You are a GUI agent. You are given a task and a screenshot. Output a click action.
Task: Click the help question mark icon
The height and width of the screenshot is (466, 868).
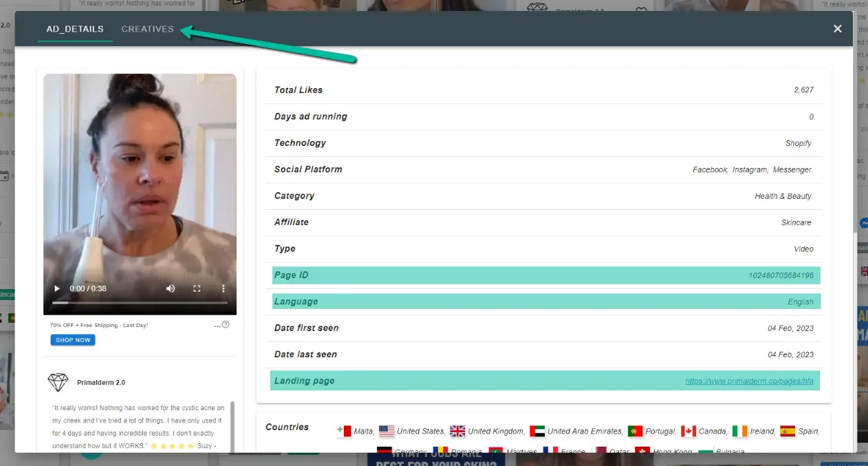click(x=226, y=325)
